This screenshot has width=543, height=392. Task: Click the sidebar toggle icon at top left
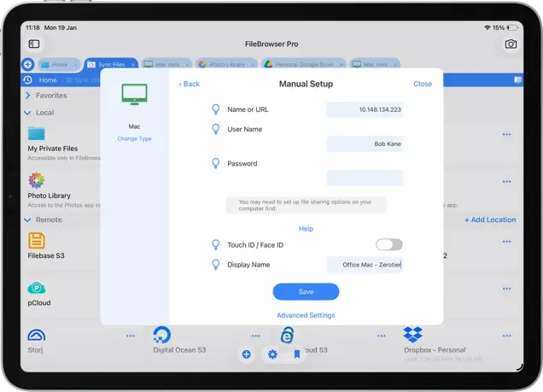tap(34, 44)
